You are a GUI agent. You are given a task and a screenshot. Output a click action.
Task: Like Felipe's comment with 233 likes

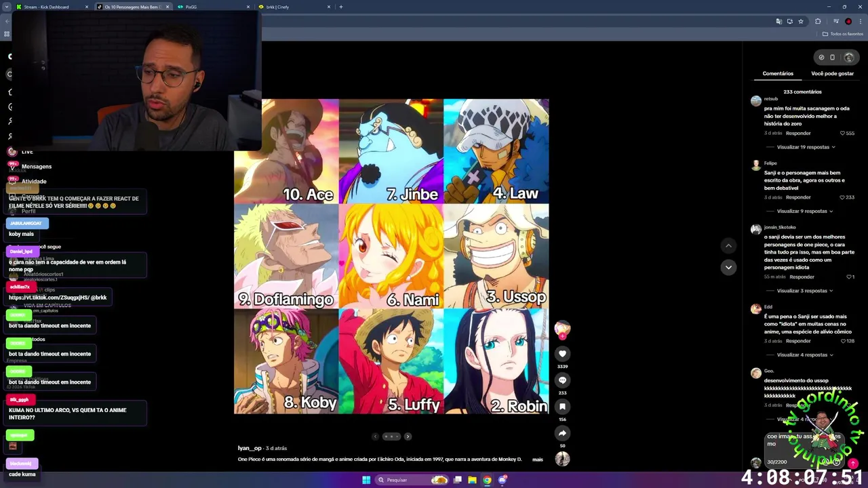pos(843,197)
